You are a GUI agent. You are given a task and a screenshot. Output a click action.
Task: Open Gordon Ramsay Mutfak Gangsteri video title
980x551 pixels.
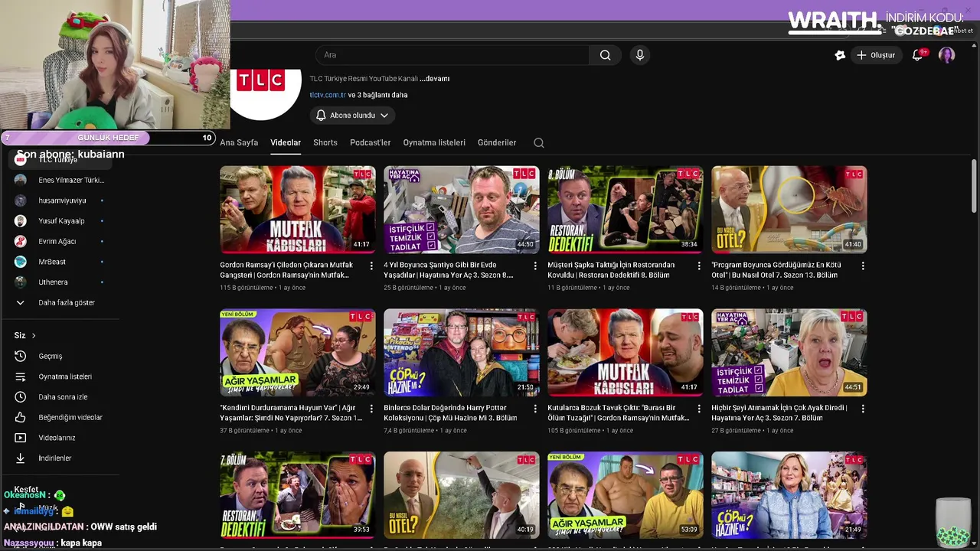point(286,269)
